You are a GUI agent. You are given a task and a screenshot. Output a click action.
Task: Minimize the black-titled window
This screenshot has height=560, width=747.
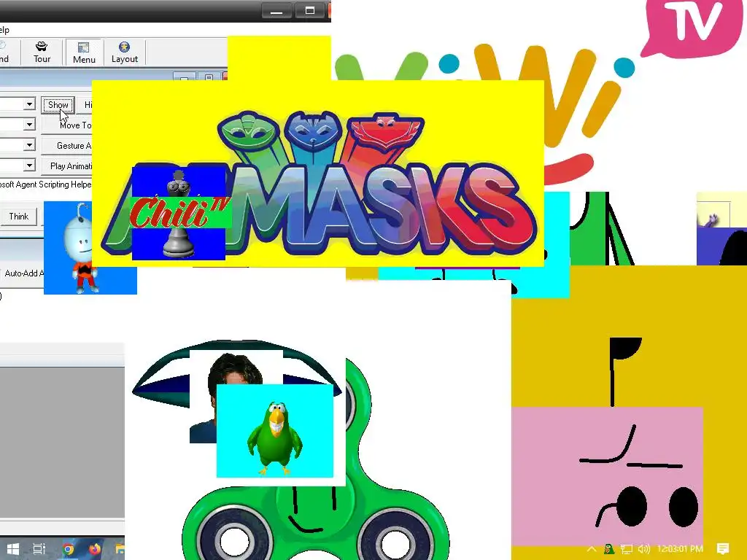point(276,10)
